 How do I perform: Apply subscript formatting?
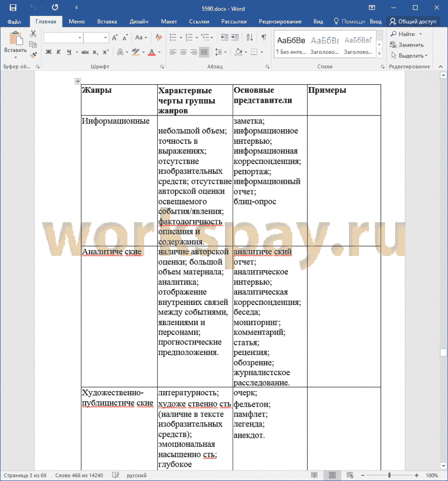[96, 52]
